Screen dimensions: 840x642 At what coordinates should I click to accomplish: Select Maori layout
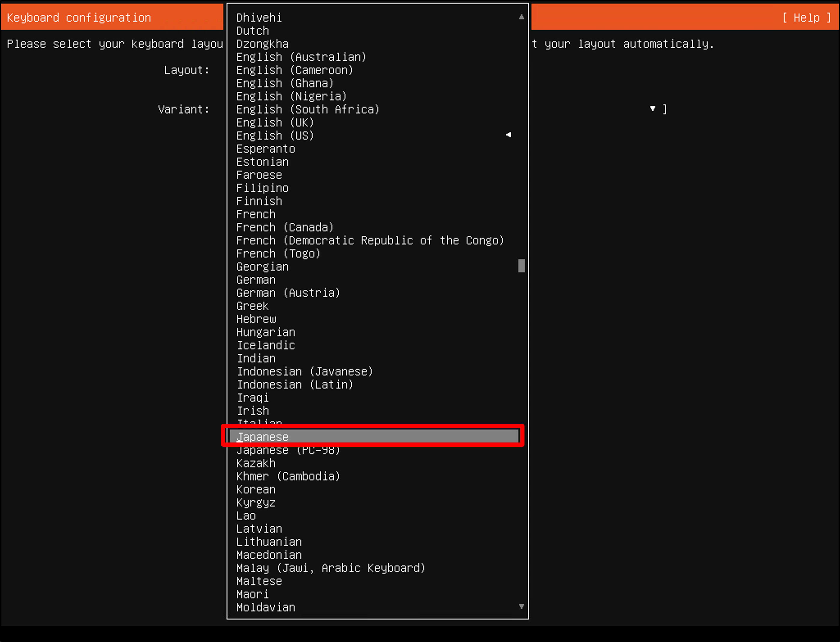(252, 594)
